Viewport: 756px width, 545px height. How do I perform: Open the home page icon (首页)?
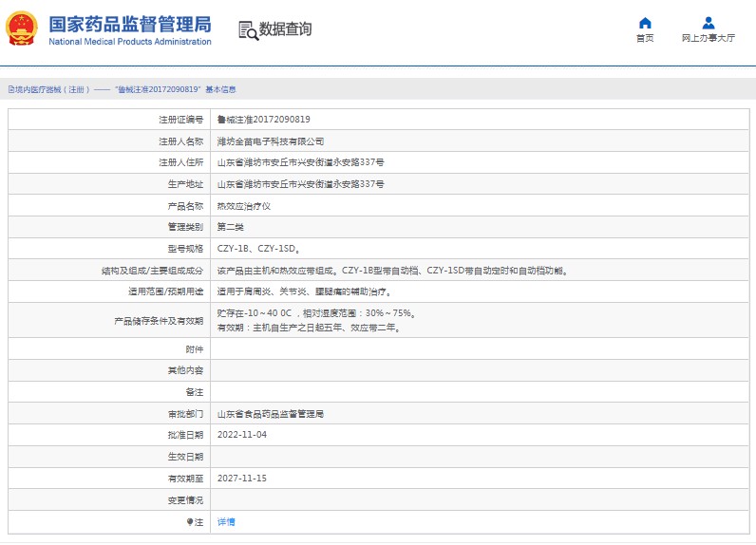[x=645, y=23]
